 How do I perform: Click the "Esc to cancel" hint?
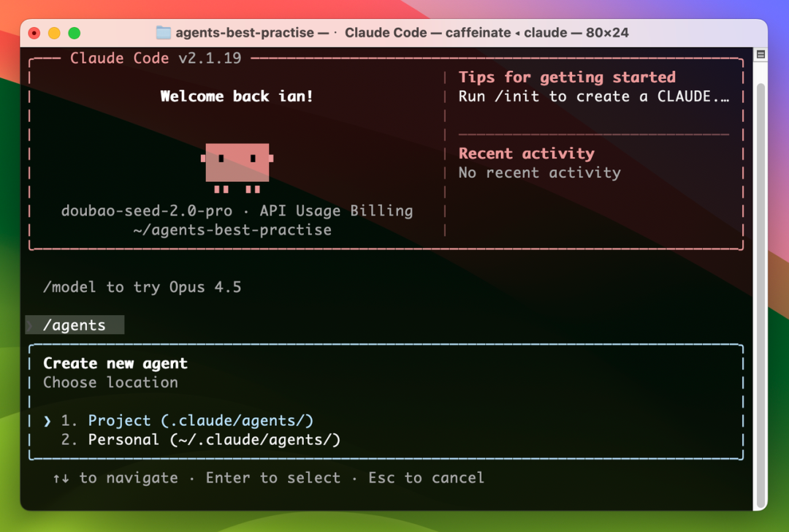pos(426,478)
